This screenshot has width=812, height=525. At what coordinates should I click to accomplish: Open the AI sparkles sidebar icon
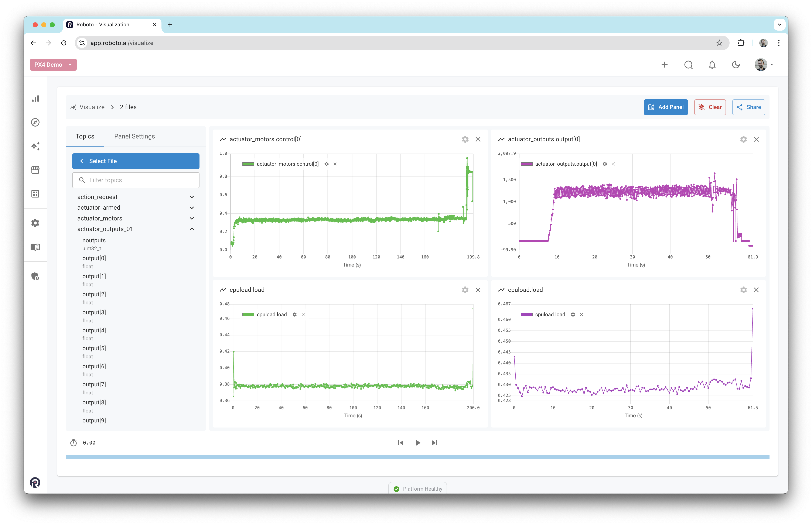(x=35, y=146)
